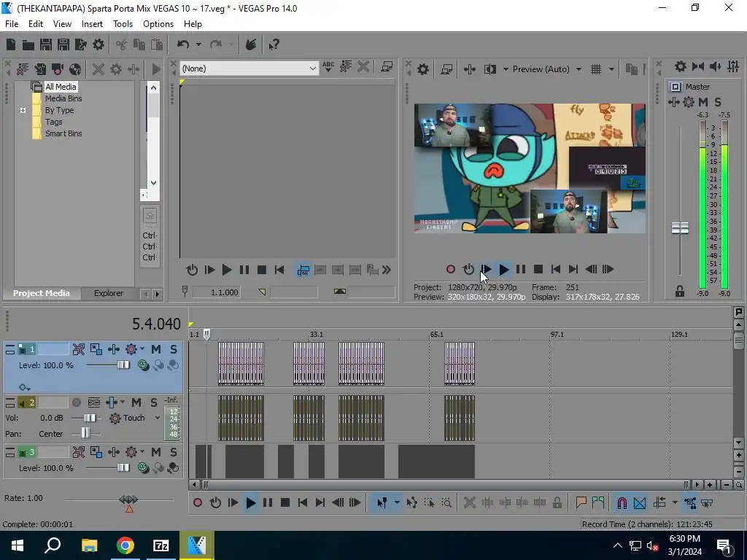Open split screen view dropdown arrow

(505, 69)
